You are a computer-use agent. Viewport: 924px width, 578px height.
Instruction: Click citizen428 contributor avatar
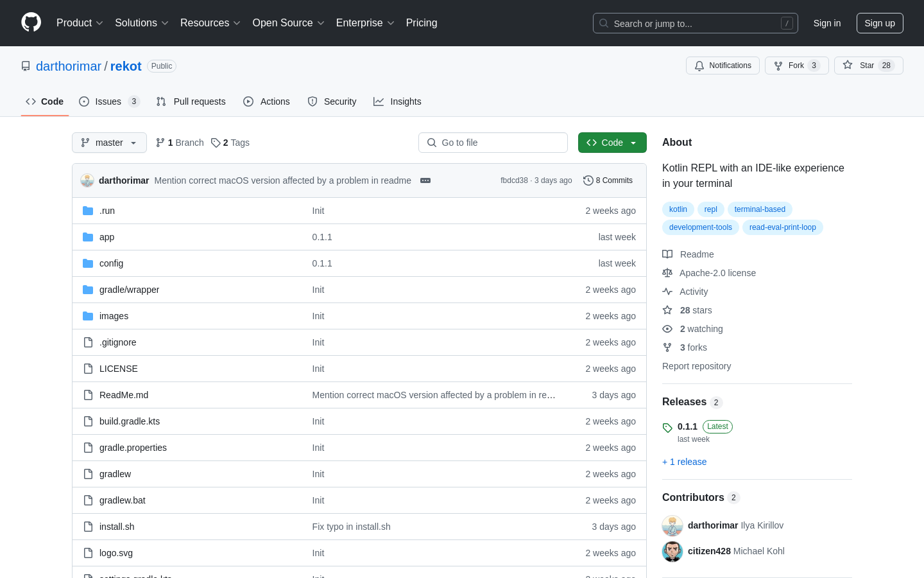point(672,551)
